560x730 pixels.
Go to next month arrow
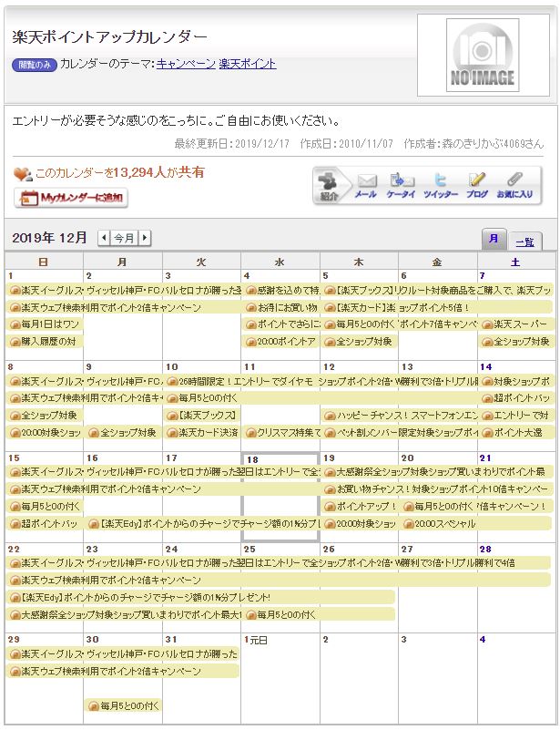tap(145, 238)
